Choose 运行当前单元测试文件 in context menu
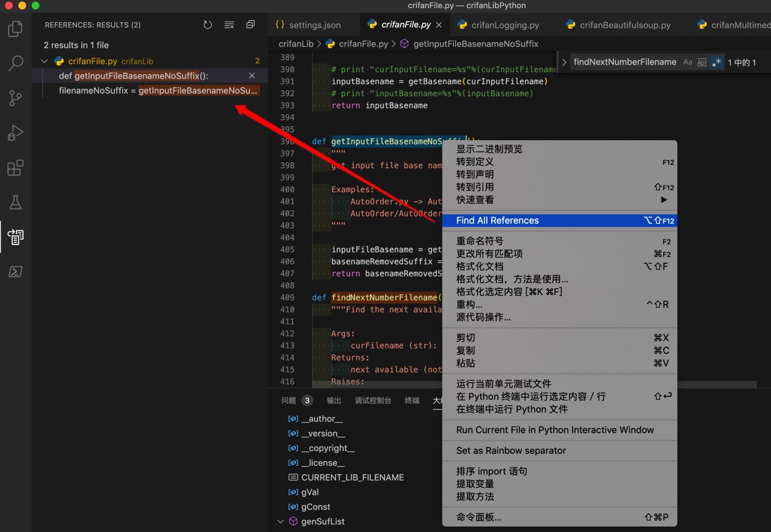This screenshot has width=771, height=532. [560, 384]
